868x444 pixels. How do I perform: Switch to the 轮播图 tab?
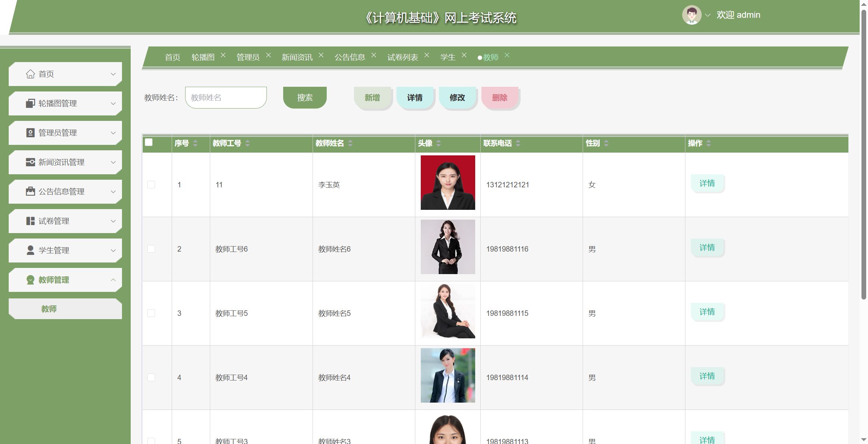tap(203, 57)
